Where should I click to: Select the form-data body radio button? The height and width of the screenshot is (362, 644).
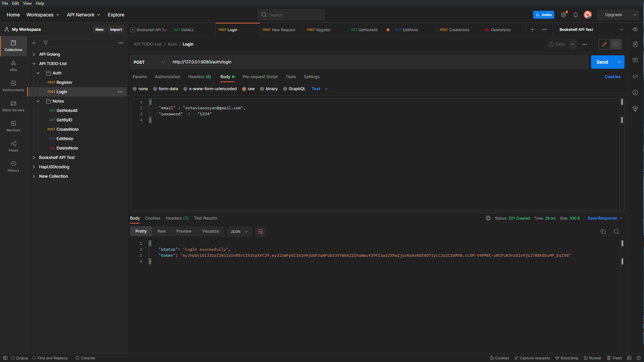(155, 89)
